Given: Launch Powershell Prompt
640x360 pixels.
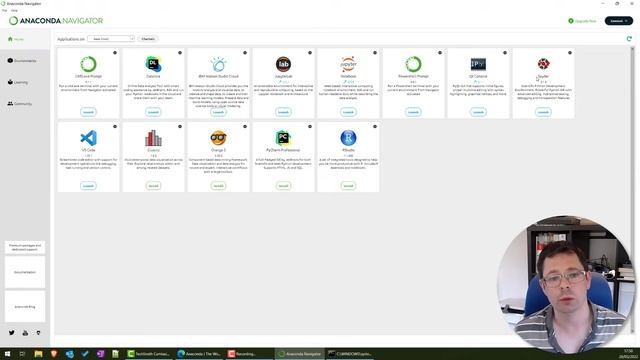Looking at the screenshot, I should tap(413, 112).
